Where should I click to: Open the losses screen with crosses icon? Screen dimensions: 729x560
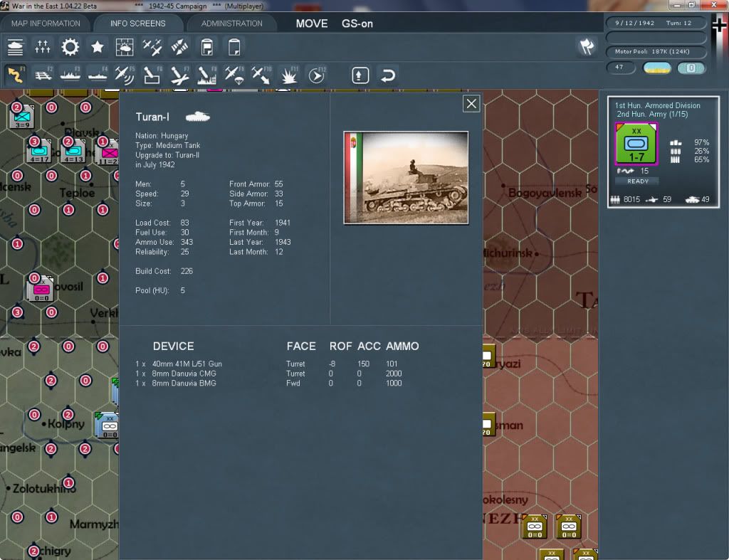pos(43,47)
